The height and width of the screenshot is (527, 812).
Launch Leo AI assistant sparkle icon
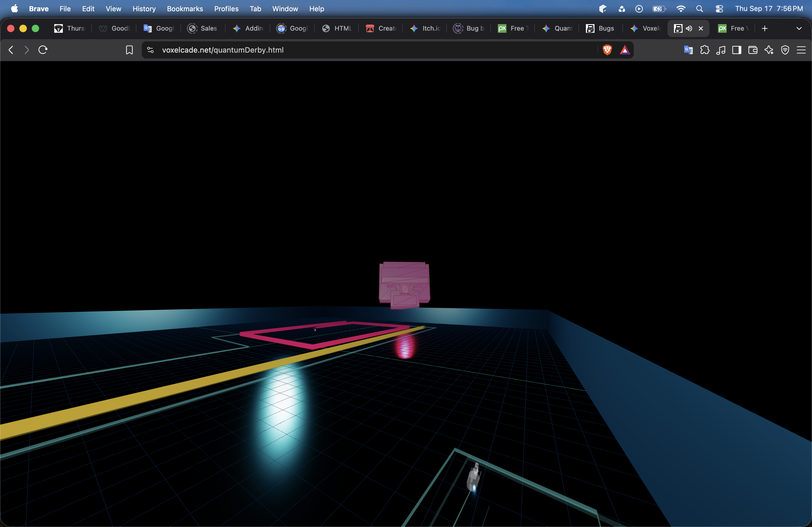769,50
